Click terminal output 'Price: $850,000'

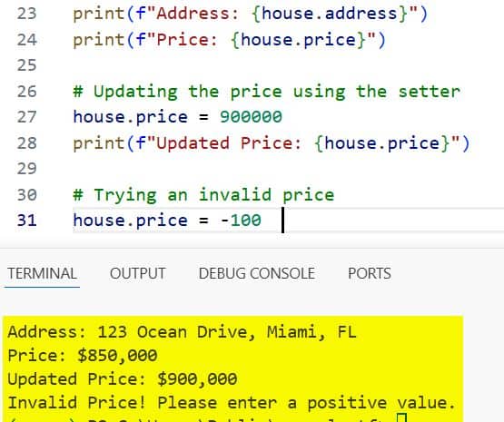click(83, 355)
